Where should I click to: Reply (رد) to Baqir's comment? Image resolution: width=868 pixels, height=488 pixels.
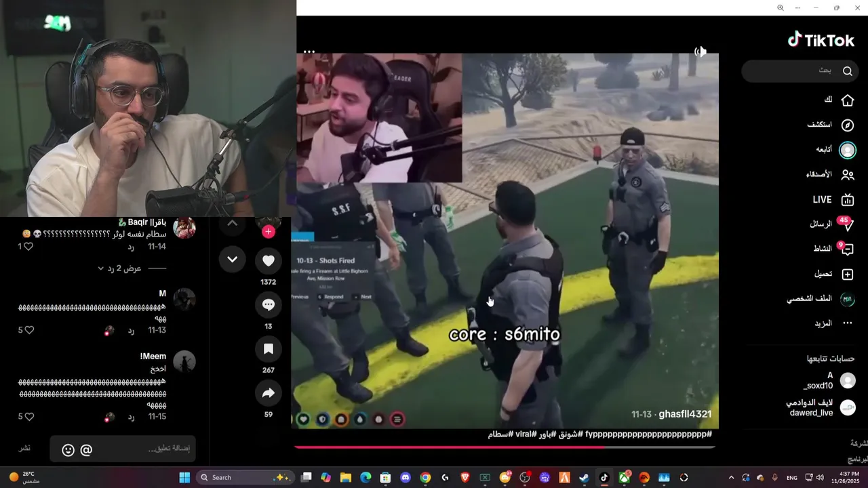pyautogui.click(x=132, y=247)
